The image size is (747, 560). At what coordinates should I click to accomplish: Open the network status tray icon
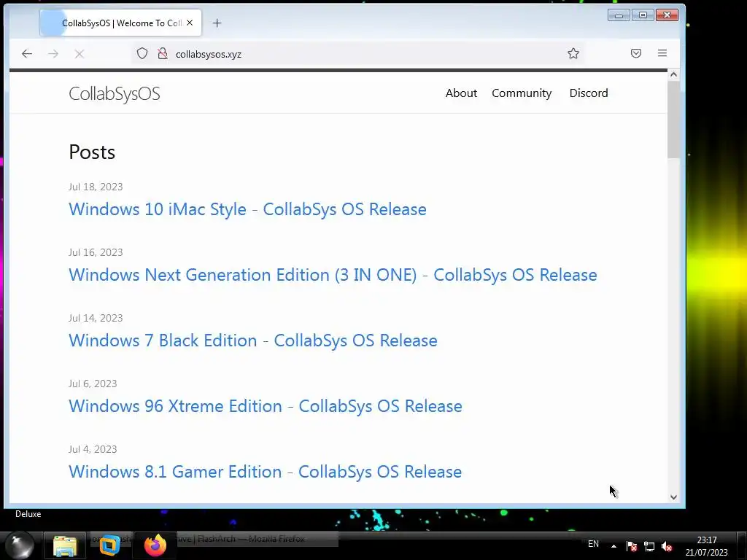pyautogui.click(x=649, y=546)
